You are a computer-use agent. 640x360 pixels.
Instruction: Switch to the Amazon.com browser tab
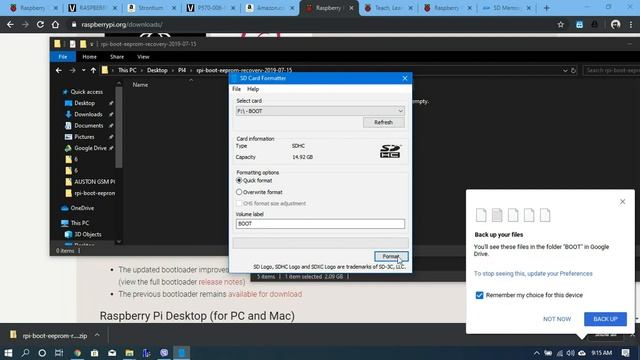coord(270,8)
